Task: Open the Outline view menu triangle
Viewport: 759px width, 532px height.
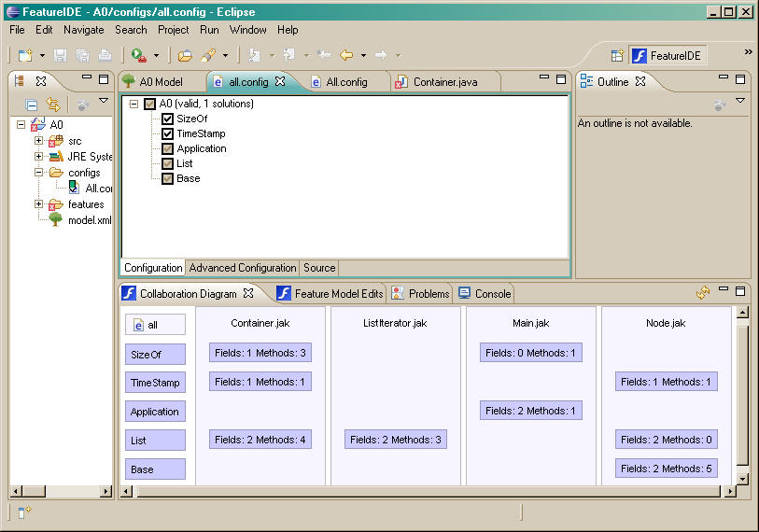Action: (740, 100)
